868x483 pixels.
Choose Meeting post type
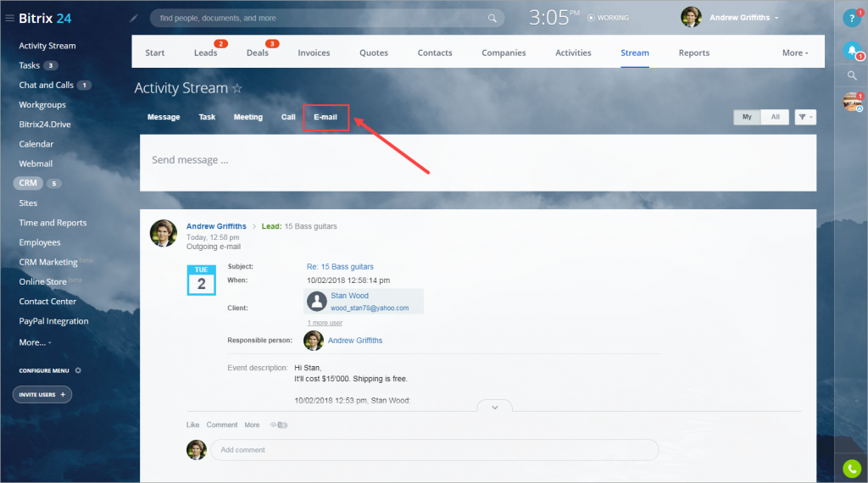pyautogui.click(x=248, y=117)
